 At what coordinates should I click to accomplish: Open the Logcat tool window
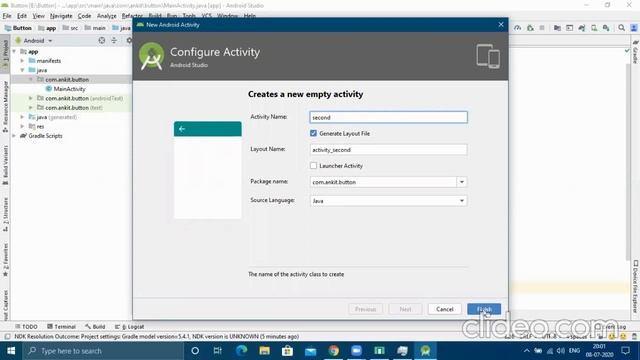click(x=129, y=327)
